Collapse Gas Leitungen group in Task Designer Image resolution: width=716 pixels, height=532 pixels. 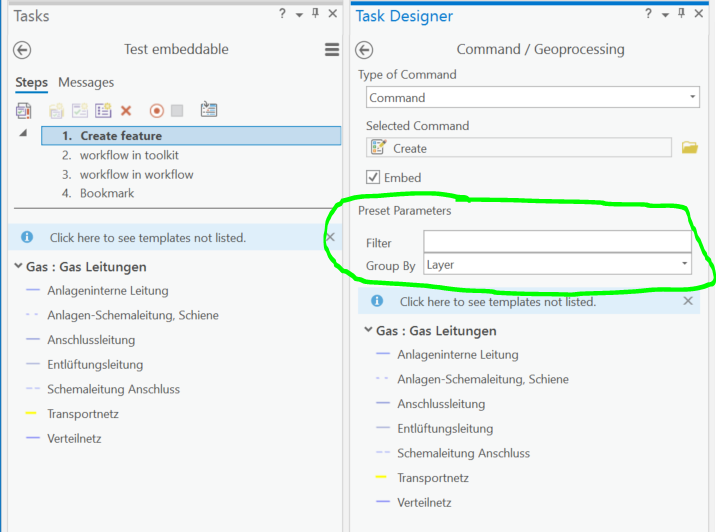(368, 331)
